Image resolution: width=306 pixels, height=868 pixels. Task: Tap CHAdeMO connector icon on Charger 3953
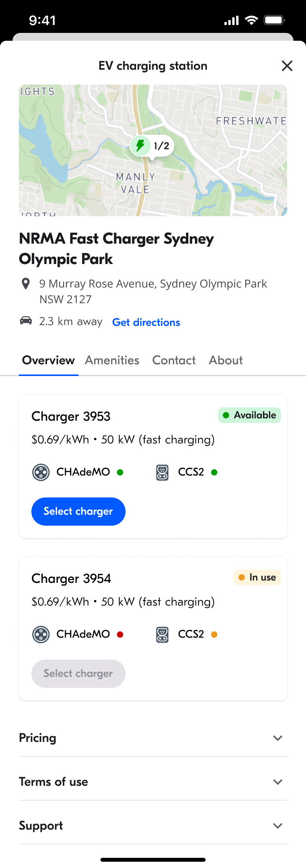click(41, 472)
